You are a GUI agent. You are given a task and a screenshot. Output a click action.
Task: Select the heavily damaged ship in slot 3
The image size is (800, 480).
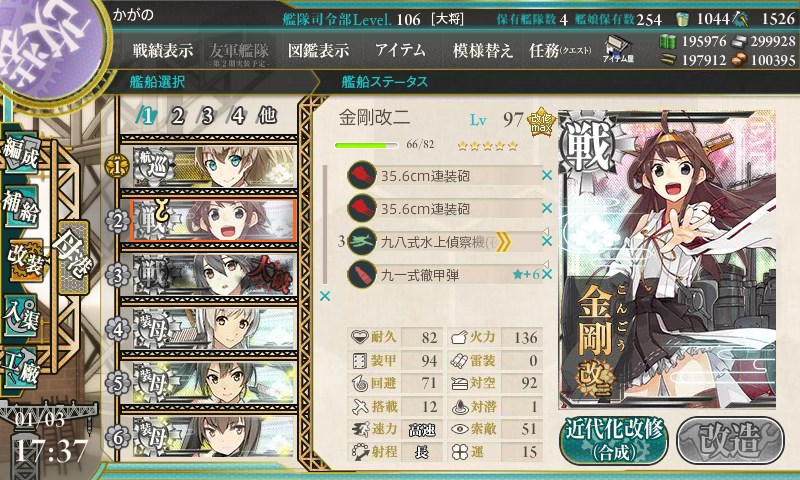(x=213, y=275)
